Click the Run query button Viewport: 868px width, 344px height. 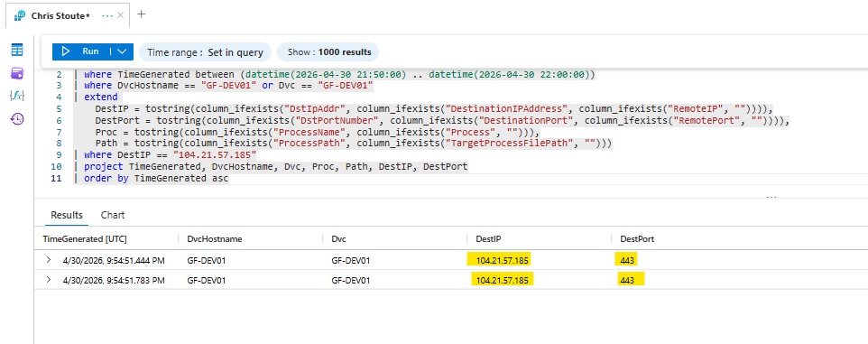[81, 51]
